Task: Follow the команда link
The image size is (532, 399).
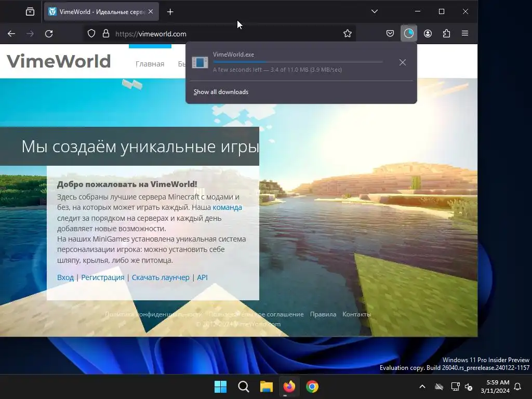Action: click(228, 207)
